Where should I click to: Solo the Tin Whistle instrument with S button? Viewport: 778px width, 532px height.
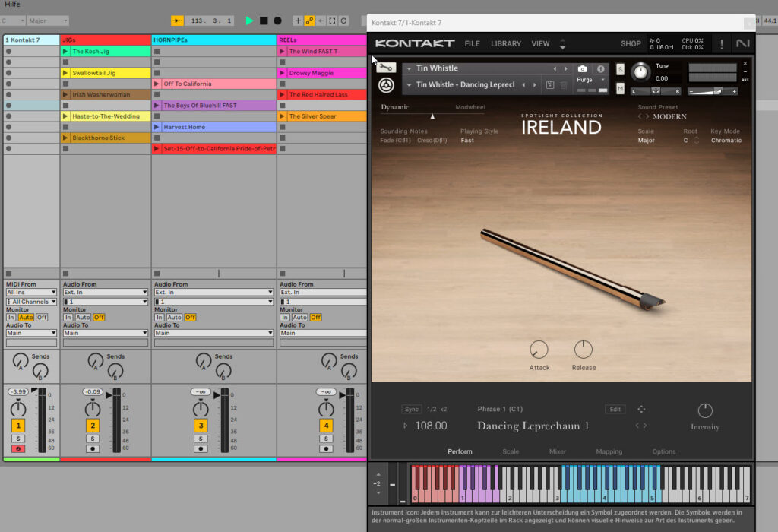pyautogui.click(x=620, y=69)
